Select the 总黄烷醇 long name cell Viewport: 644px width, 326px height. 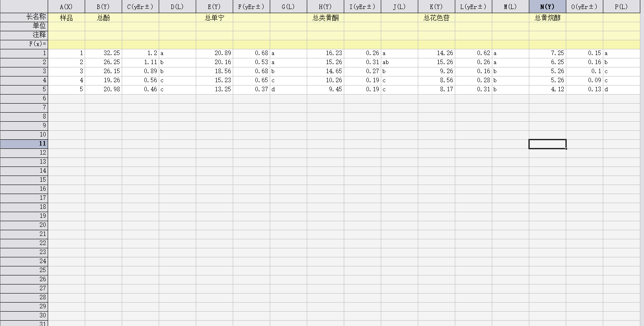tap(547, 17)
